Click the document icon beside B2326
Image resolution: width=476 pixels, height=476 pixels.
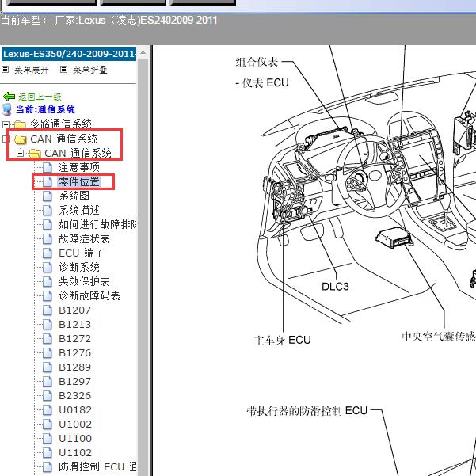[x=47, y=395]
